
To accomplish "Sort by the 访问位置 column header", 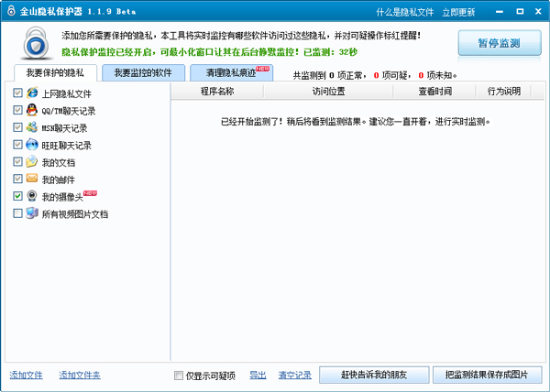I will click(329, 92).
